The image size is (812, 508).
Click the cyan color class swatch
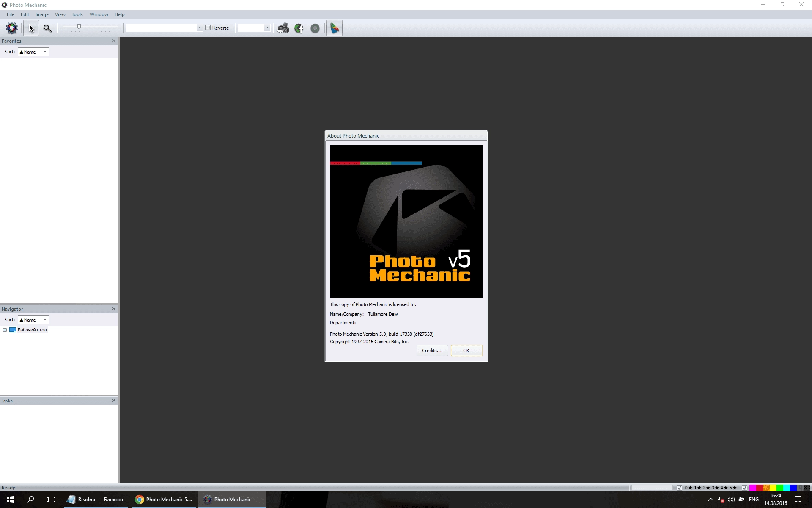787,488
